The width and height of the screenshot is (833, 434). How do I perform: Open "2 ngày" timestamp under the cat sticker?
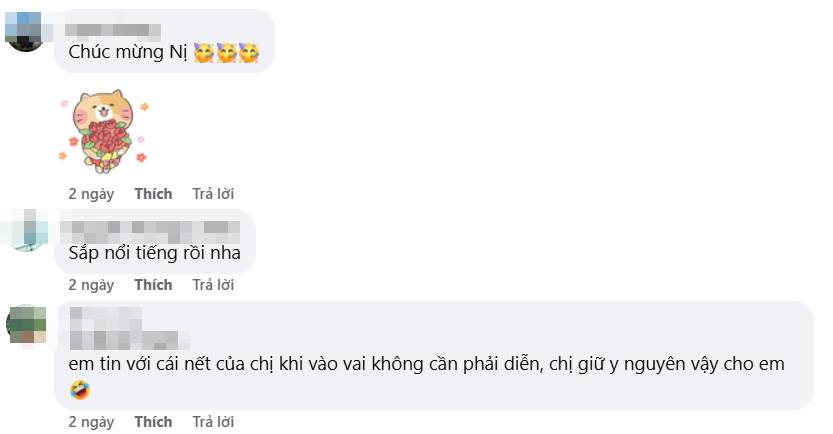pyautogui.click(x=91, y=193)
